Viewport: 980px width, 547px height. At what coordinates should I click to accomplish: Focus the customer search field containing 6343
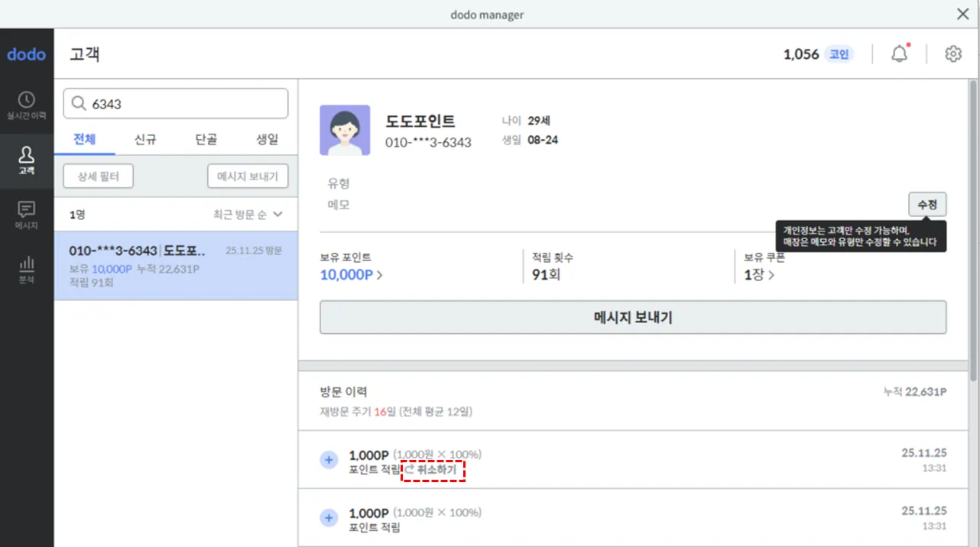176,104
